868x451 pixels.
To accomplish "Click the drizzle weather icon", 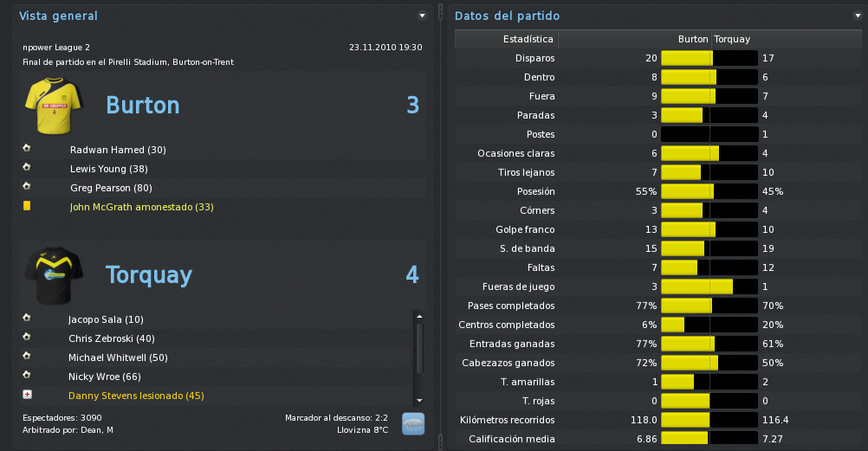I will point(413,424).
